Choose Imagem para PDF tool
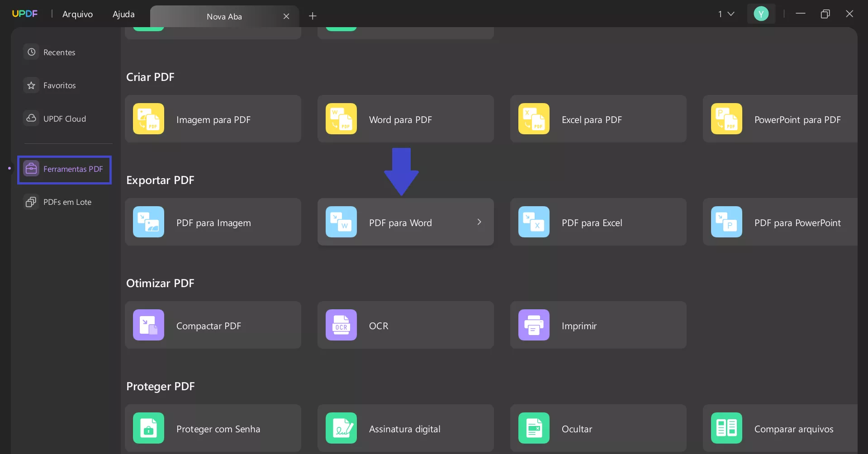The image size is (868, 454). pos(213,119)
